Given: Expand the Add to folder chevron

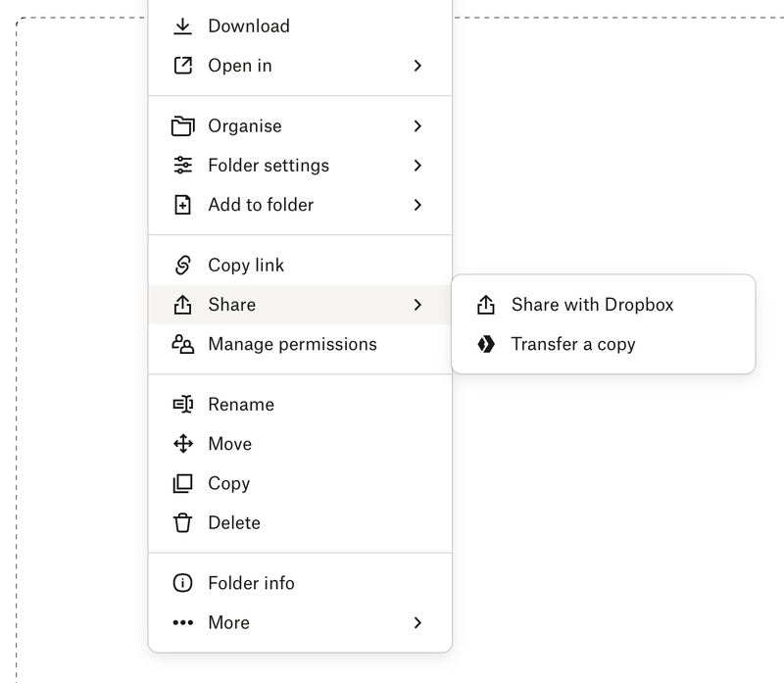Looking at the screenshot, I should tap(417, 205).
